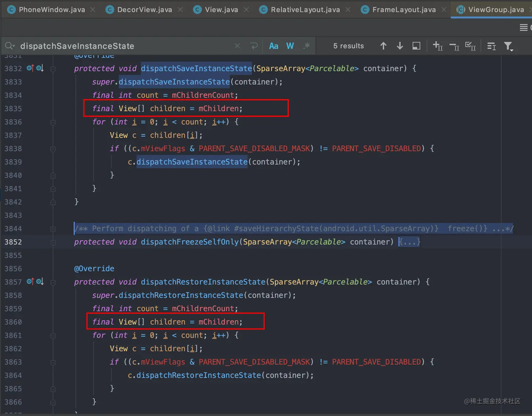Click line number 3835 in gutter

tap(13, 108)
